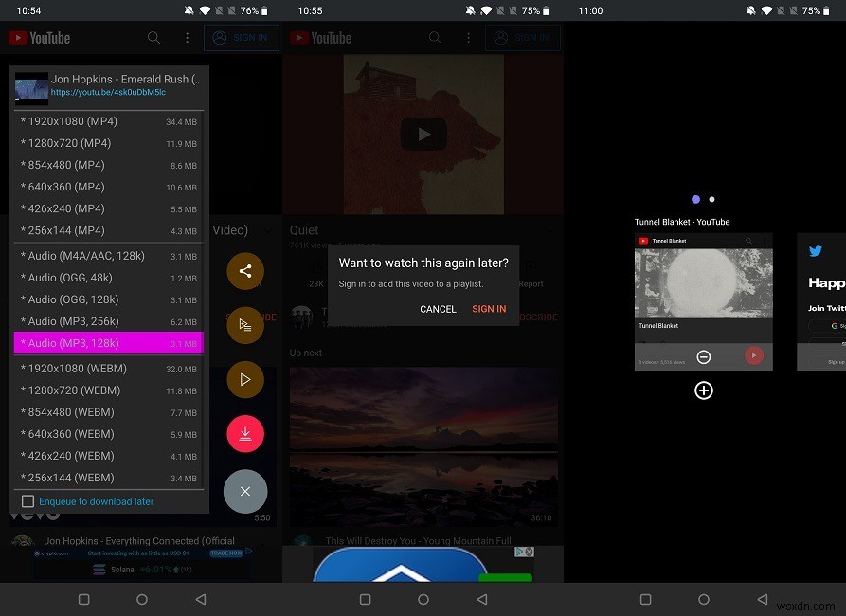
Task: Open a new tab with the plus icon
Action: click(704, 390)
